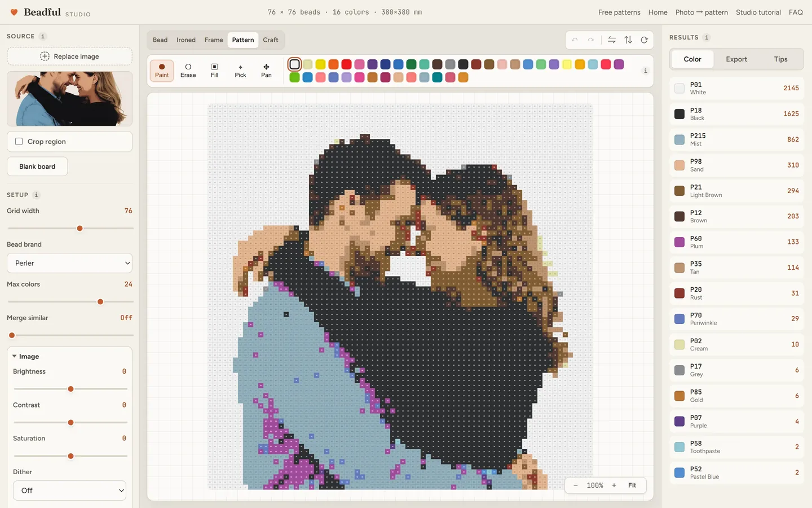Switch to the Frame tab
Screen dimensions: 812x508
214,40
